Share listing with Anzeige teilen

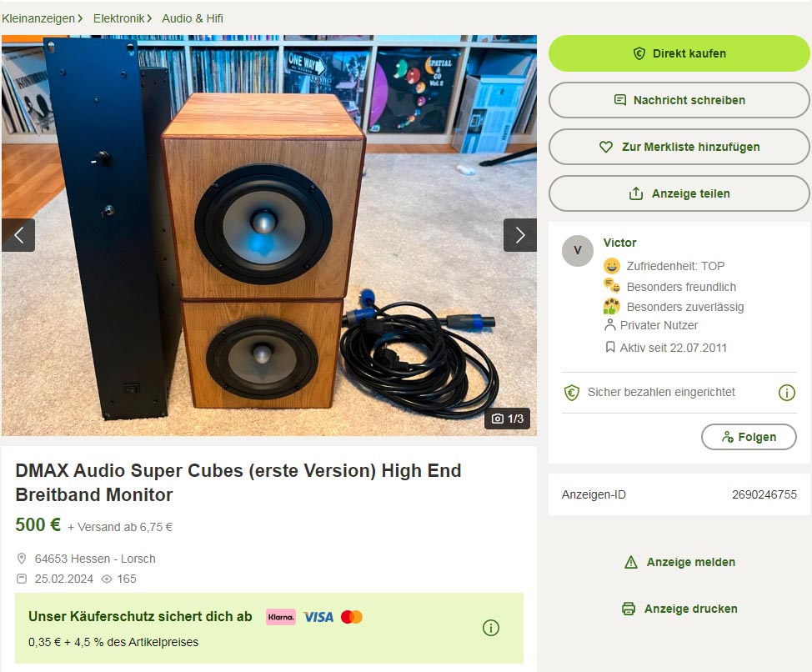pyautogui.click(x=679, y=193)
